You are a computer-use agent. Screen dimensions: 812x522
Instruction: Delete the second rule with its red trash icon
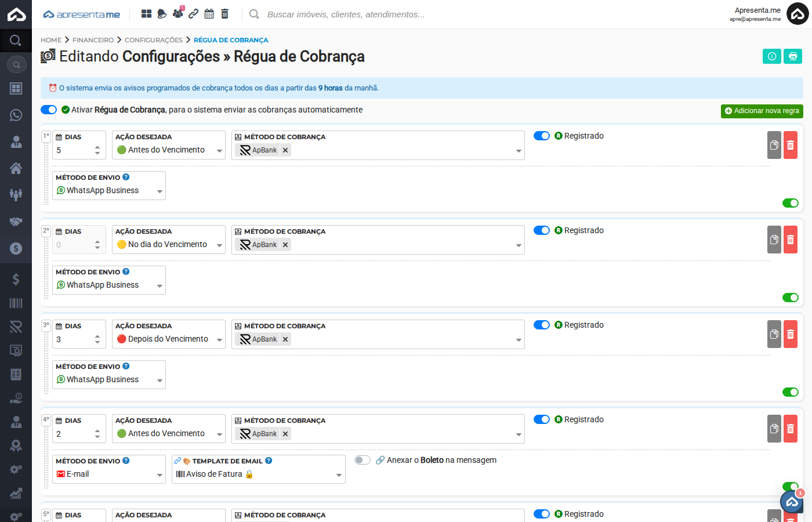click(790, 240)
